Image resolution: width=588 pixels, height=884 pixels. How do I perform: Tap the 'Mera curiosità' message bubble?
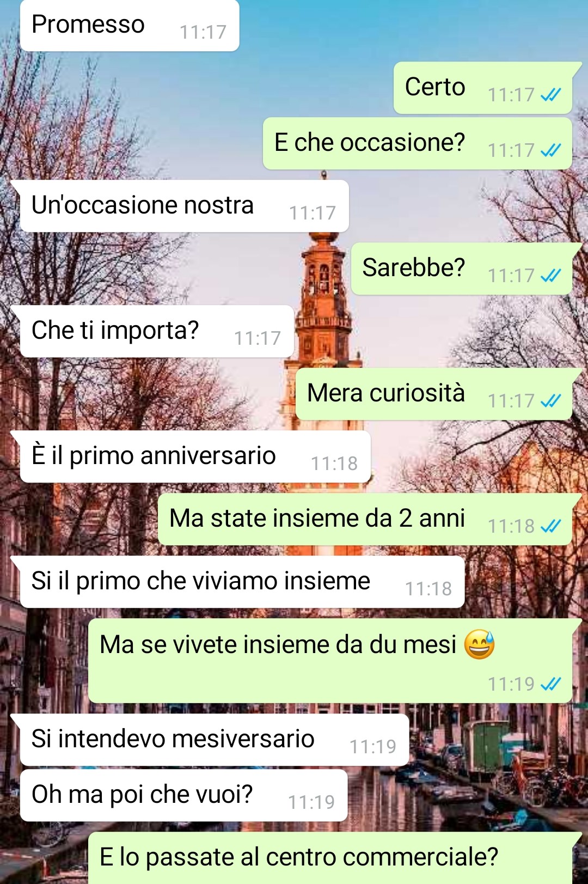[x=434, y=394]
